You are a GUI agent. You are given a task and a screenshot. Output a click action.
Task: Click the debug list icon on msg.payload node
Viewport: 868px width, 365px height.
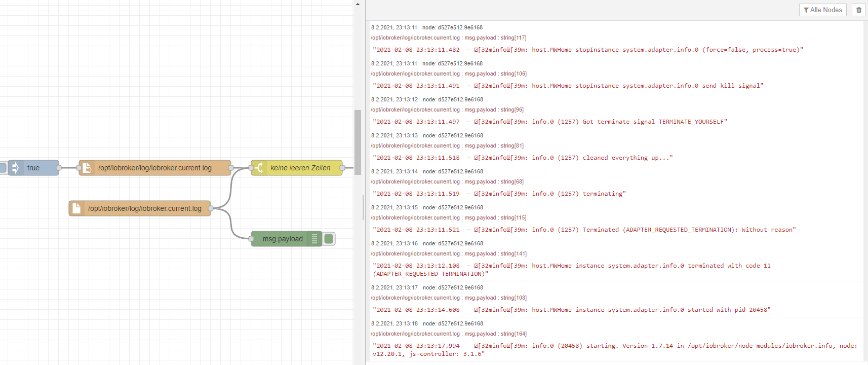(x=314, y=239)
